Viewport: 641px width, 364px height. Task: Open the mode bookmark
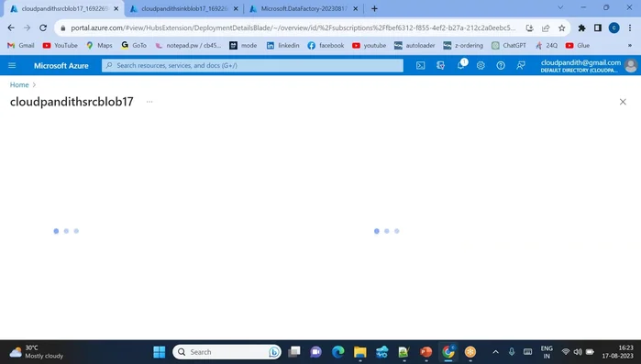pos(243,45)
